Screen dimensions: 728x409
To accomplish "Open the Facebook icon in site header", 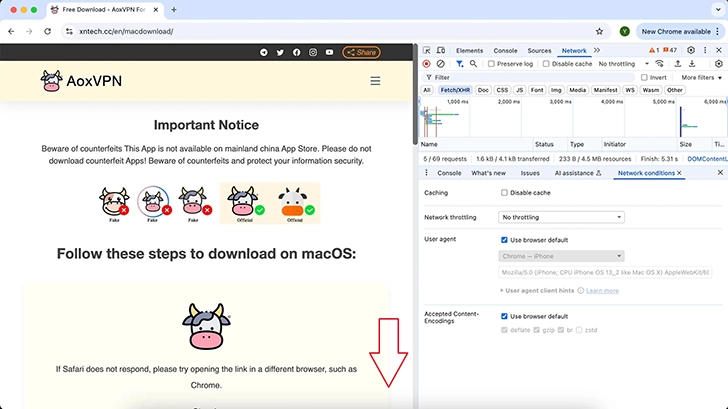I will [296, 52].
